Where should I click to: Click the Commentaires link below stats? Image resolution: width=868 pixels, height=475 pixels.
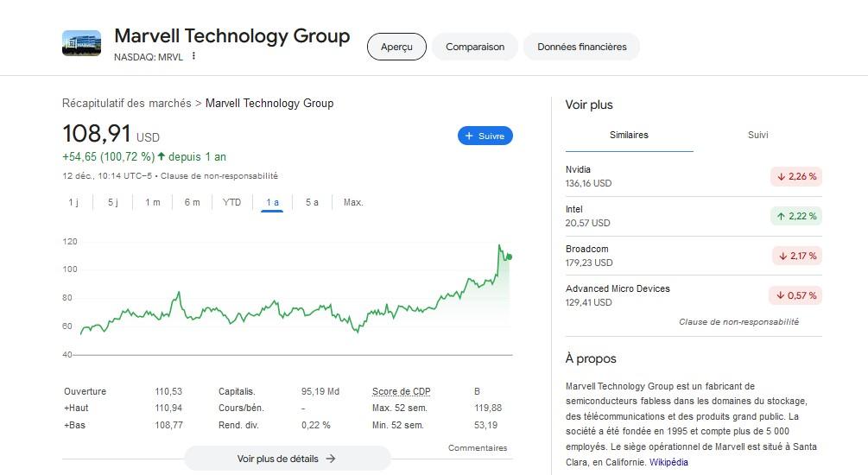point(478,447)
